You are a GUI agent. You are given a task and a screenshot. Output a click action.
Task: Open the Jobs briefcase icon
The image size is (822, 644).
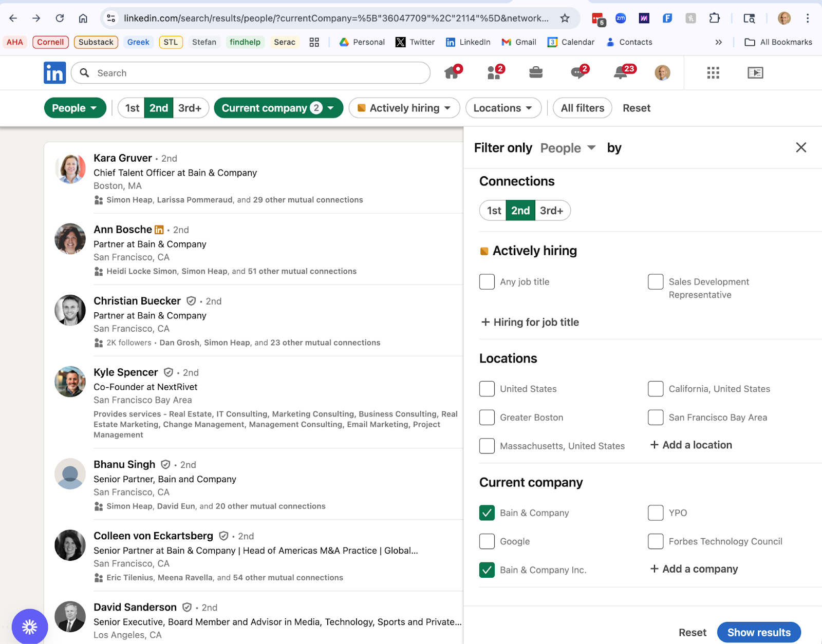coord(536,72)
